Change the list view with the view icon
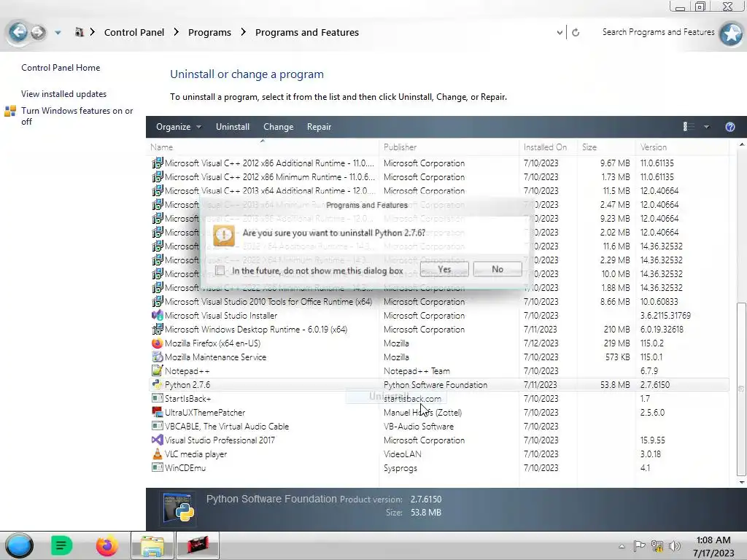 click(689, 127)
